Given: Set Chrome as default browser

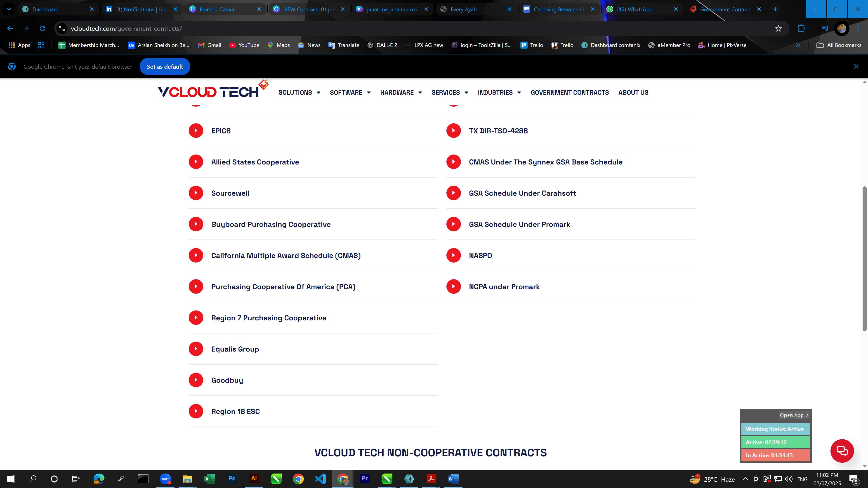Looking at the screenshot, I should (165, 67).
